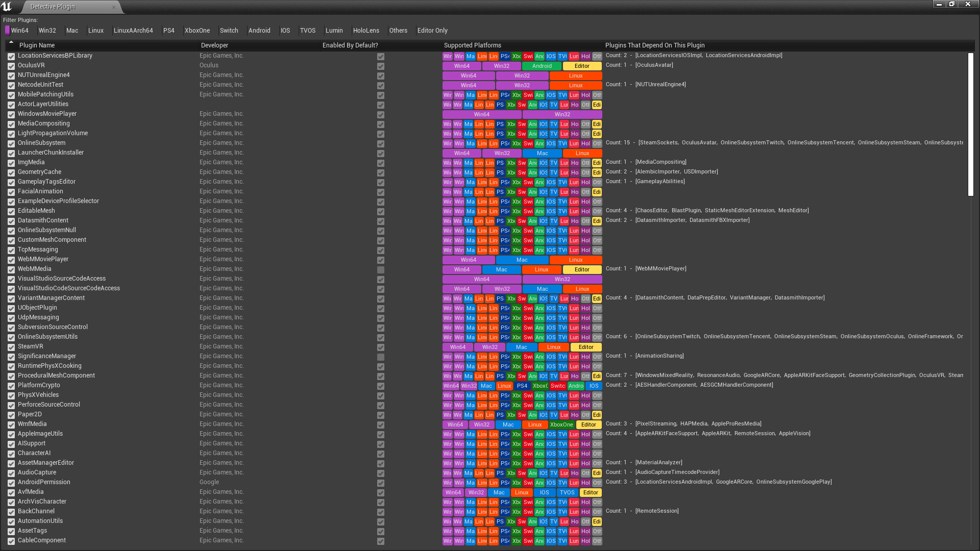Uncheck the CableComponent plugin checkbox
Image resolution: width=980 pixels, height=551 pixels.
point(11,541)
